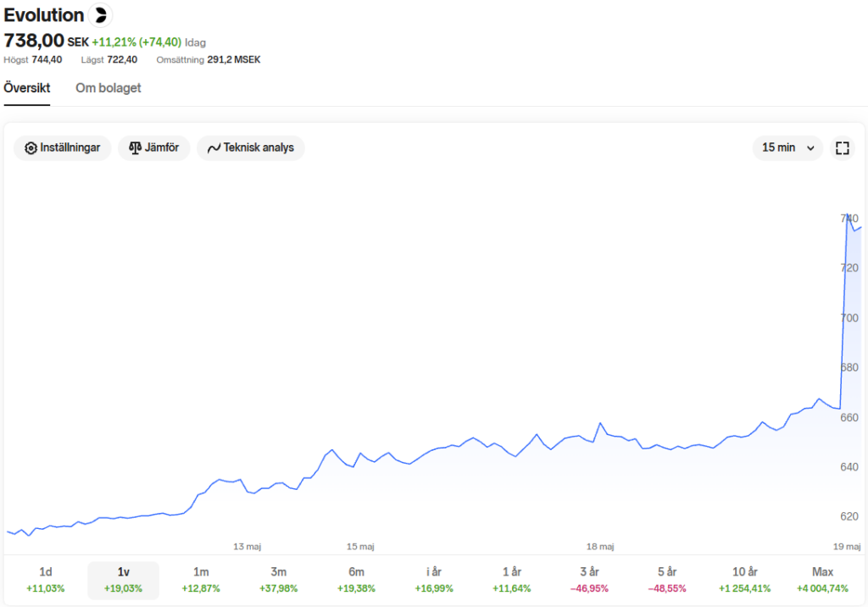
Task: Select the 3m time range
Action: (278, 580)
